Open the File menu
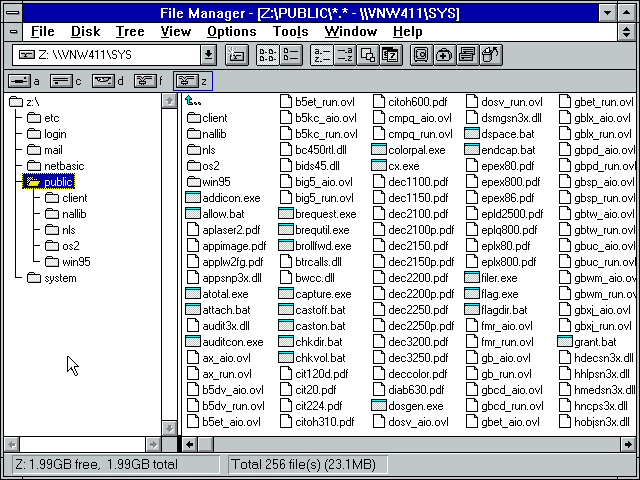 coord(42,31)
